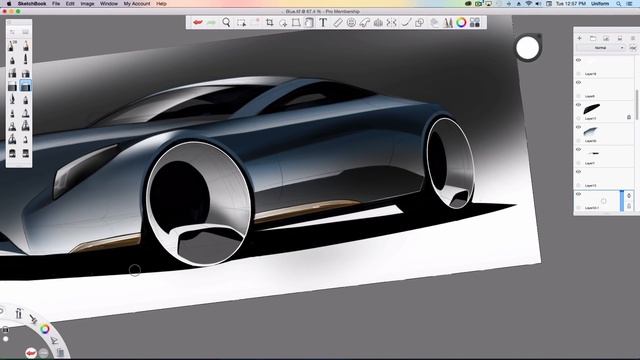The height and width of the screenshot is (360, 640).
Task: Open the layer panel menu icon
Action: (633, 38)
